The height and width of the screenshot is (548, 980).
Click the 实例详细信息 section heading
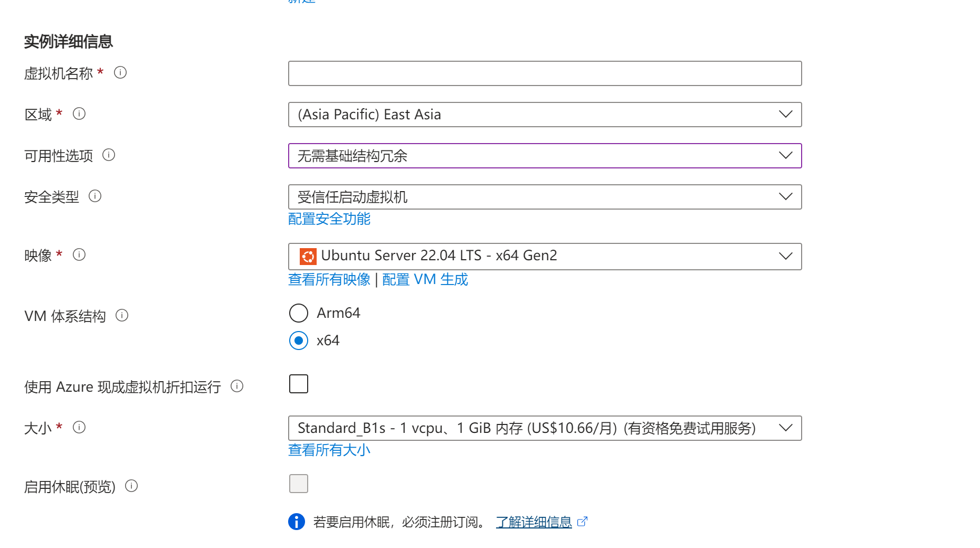(x=69, y=42)
